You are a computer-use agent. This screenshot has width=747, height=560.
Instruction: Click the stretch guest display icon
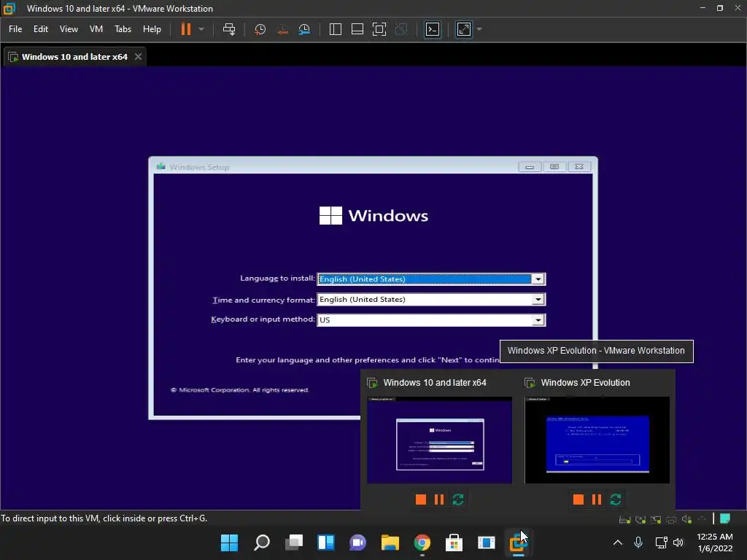[x=464, y=29]
